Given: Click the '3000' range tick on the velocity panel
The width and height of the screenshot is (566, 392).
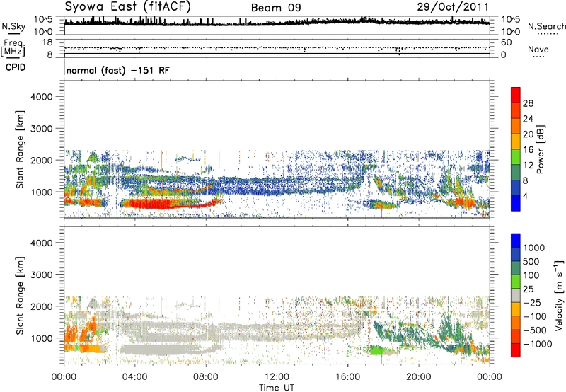Looking at the screenshot, I should pos(42,275).
